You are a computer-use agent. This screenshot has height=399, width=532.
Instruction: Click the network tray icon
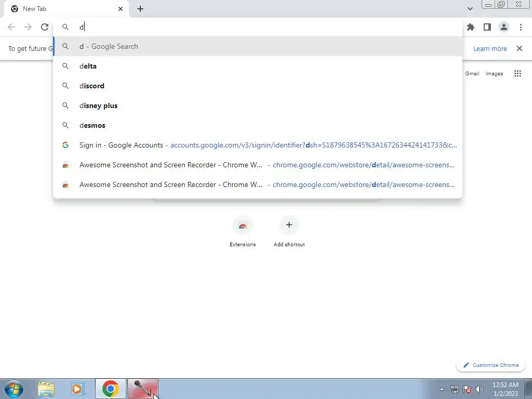coord(454,389)
